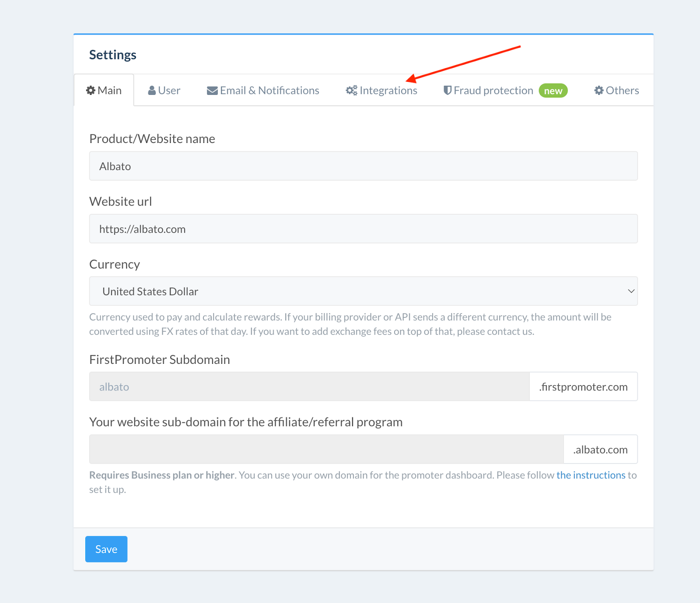Open the User tab
Screen dimensions: 700x603
pyautogui.click(x=164, y=91)
